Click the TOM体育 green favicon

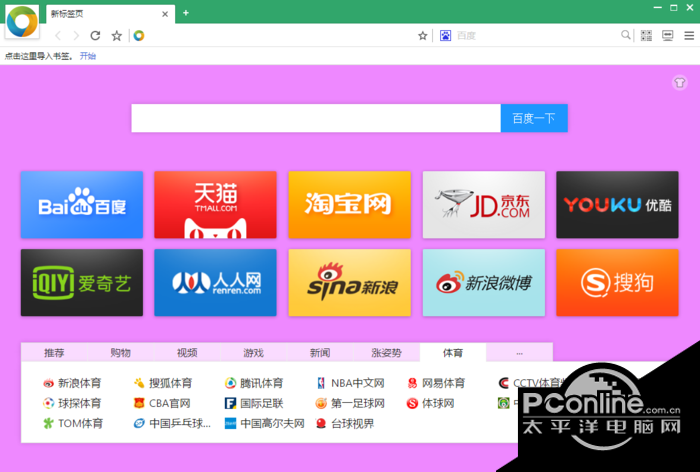48,423
